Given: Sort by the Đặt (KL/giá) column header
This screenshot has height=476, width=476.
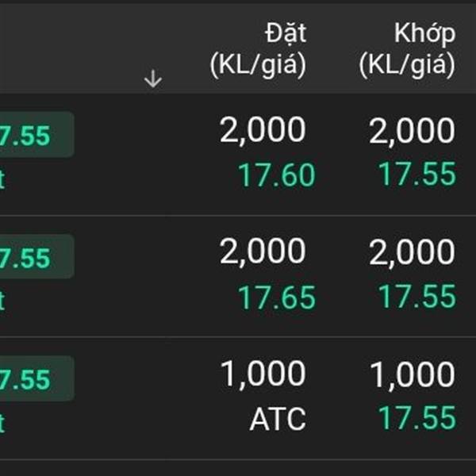Looking at the screenshot, I should 258,49.
